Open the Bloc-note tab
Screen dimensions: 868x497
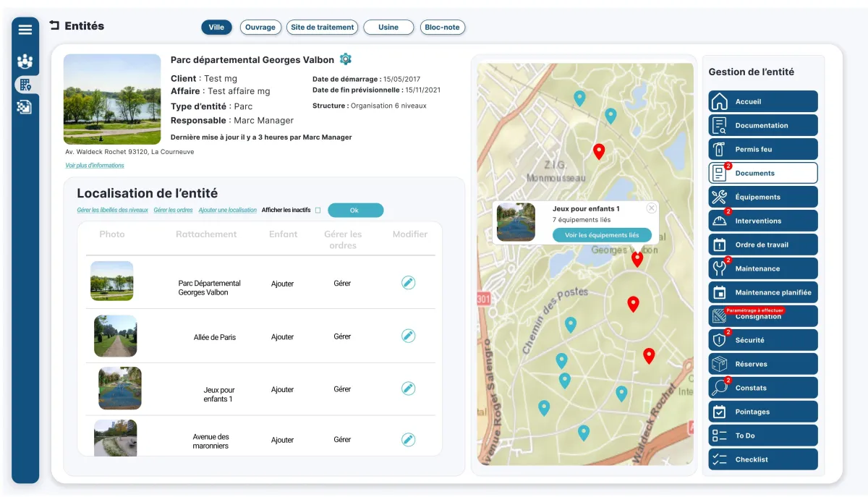pyautogui.click(x=442, y=27)
